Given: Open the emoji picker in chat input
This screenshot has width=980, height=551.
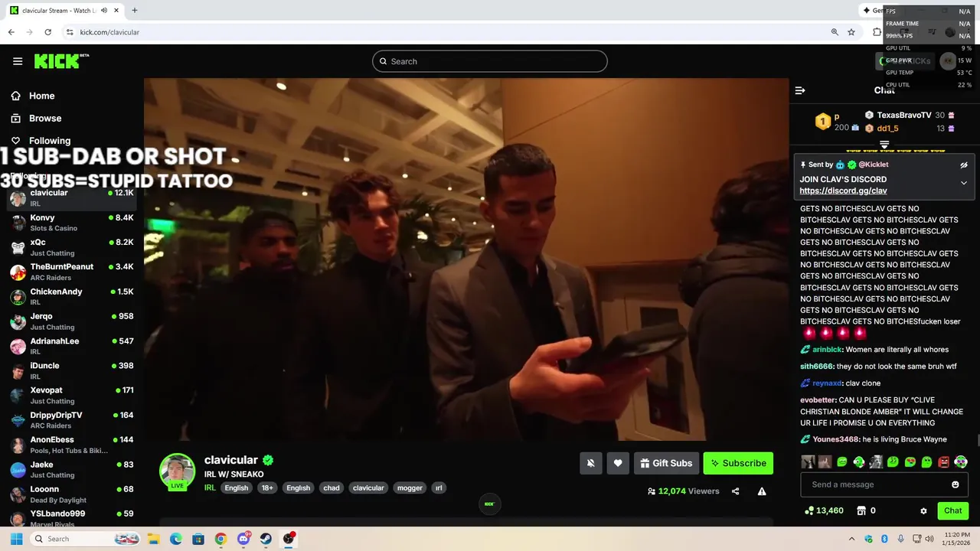Looking at the screenshot, I should 955,484.
